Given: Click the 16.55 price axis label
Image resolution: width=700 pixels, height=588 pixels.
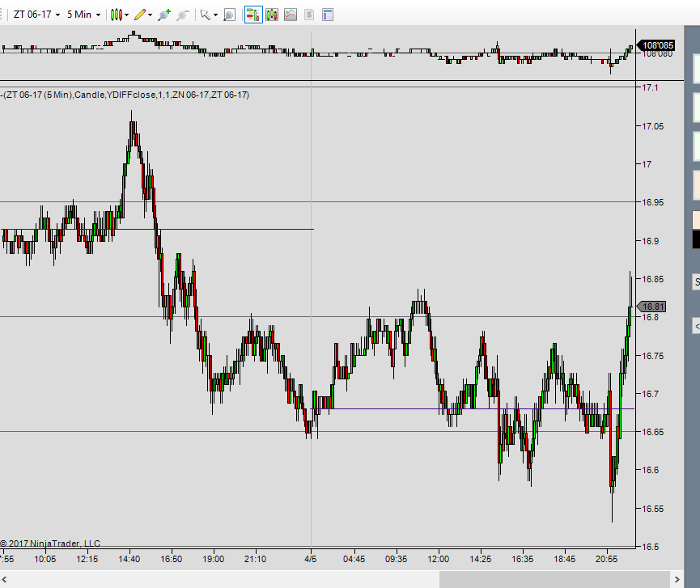Looking at the screenshot, I should pyautogui.click(x=653, y=509).
